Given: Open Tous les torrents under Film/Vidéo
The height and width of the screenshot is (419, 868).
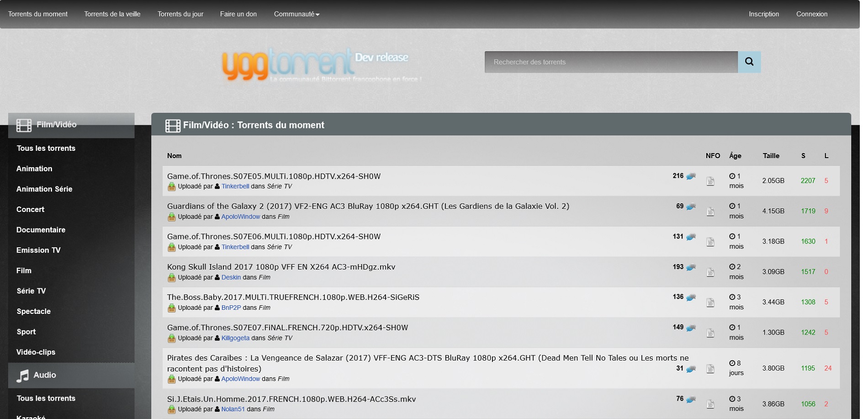Looking at the screenshot, I should coord(46,149).
